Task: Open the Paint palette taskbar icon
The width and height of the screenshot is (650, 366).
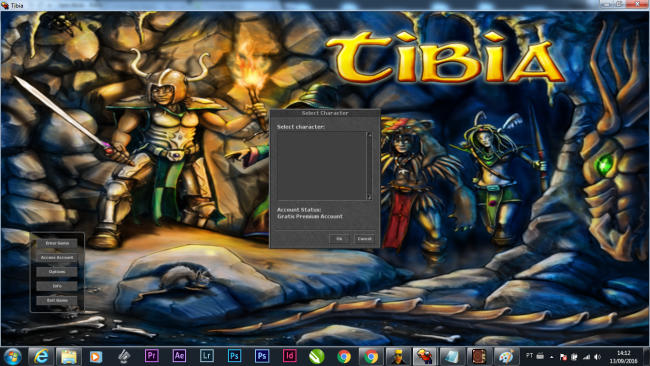Action: click(x=506, y=356)
